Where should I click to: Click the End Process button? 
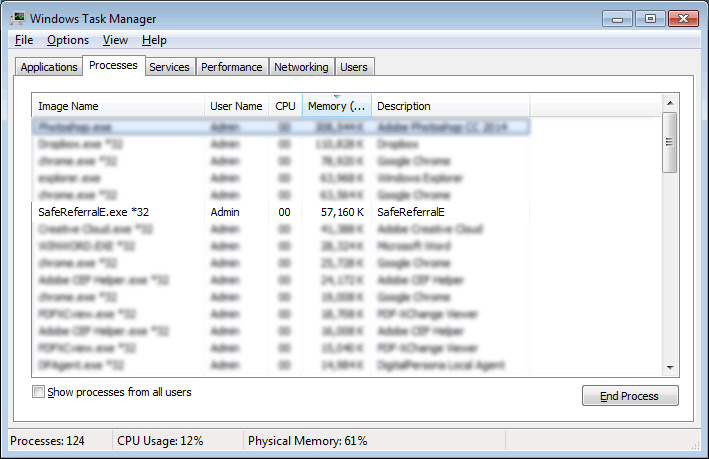tap(630, 396)
